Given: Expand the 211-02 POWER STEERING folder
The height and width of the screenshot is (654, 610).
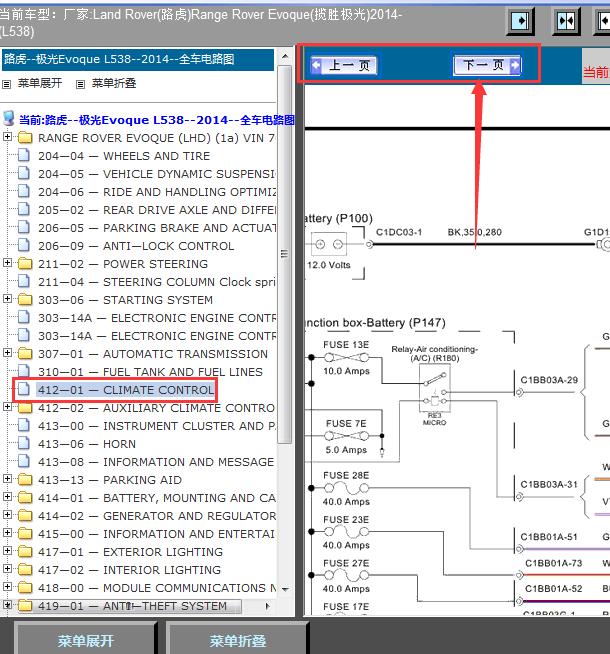Looking at the screenshot, I should pyautogui.click(x=7, y=262).
